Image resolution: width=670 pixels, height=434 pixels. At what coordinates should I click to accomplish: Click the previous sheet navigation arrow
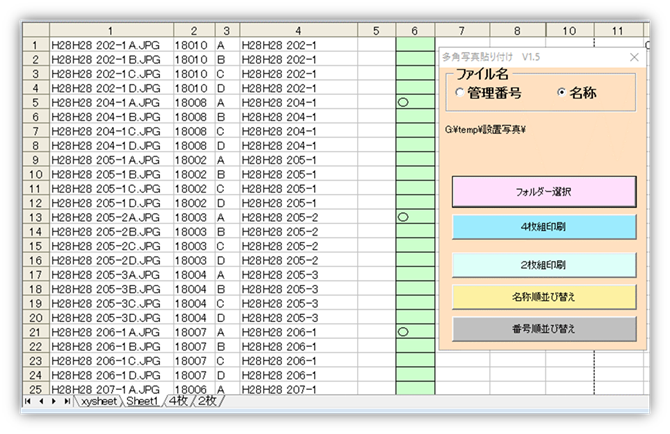[x=40, y=401]
